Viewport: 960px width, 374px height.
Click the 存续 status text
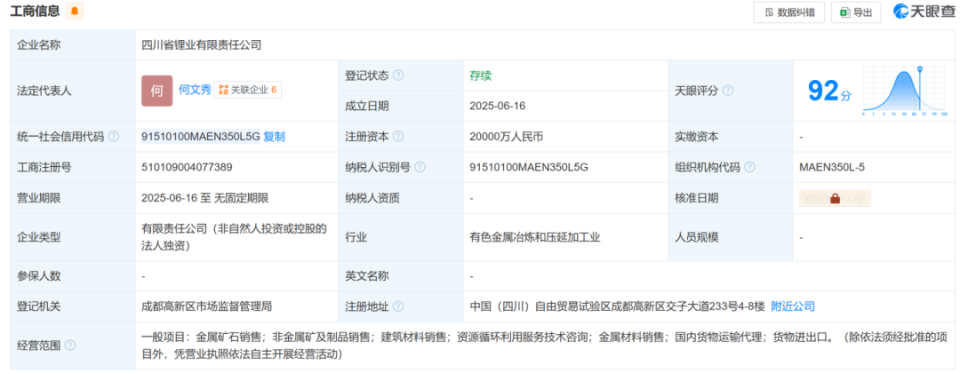[x=481, y=75]
